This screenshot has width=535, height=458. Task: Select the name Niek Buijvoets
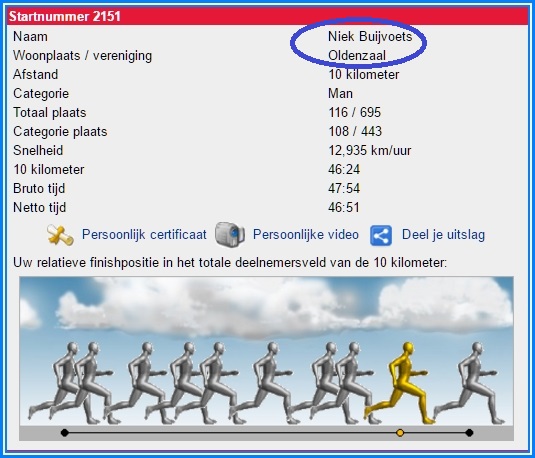pos(370,37)
